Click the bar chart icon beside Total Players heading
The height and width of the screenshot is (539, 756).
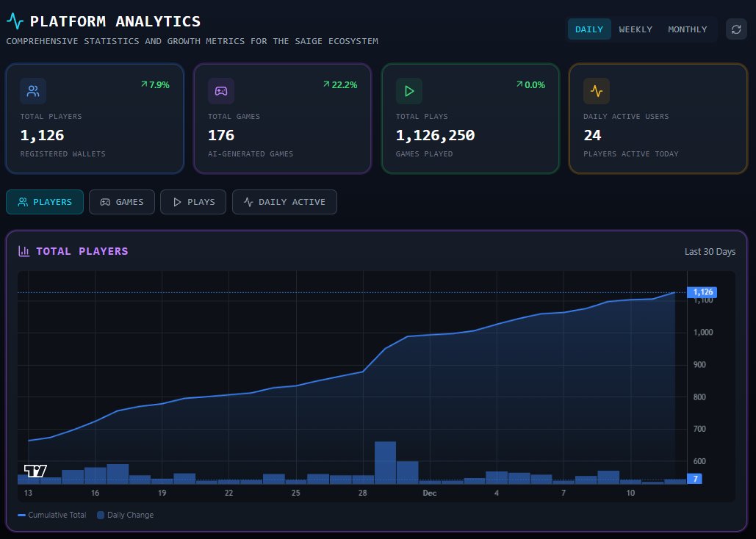click(x=24, y=251)
